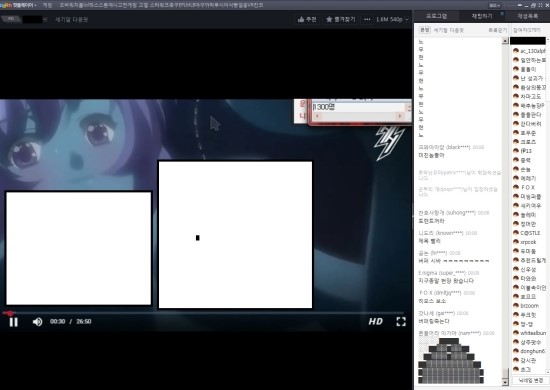Click right arrow of overlay horizontal scrollbar
The width and height of the screenshot is (550, 390).
[x=400, y=116]
